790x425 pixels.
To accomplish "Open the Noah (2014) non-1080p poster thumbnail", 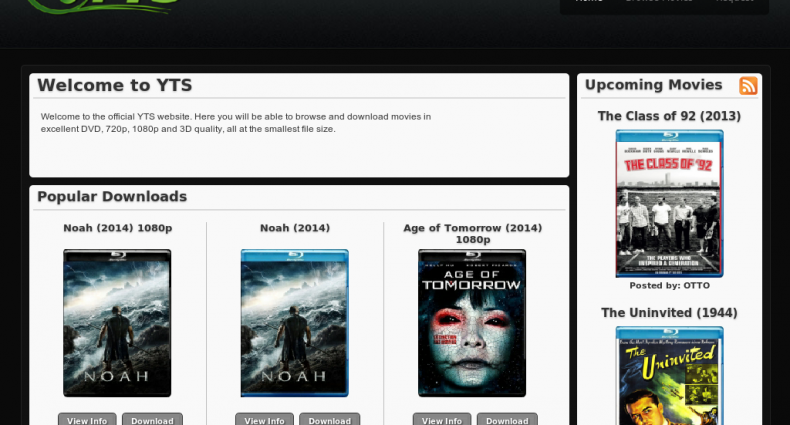I will point(294,323).
